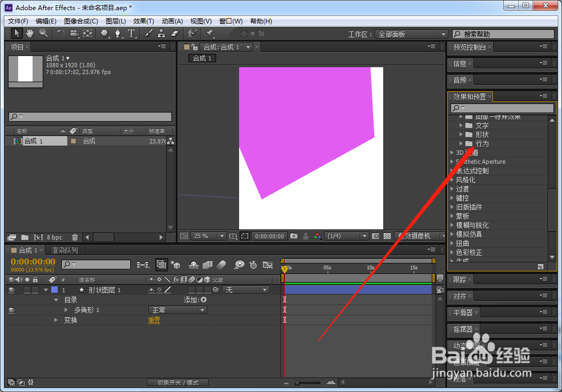Click 切换开关 / 模式 button
This screenshot has height=392, width=562.
178,382
